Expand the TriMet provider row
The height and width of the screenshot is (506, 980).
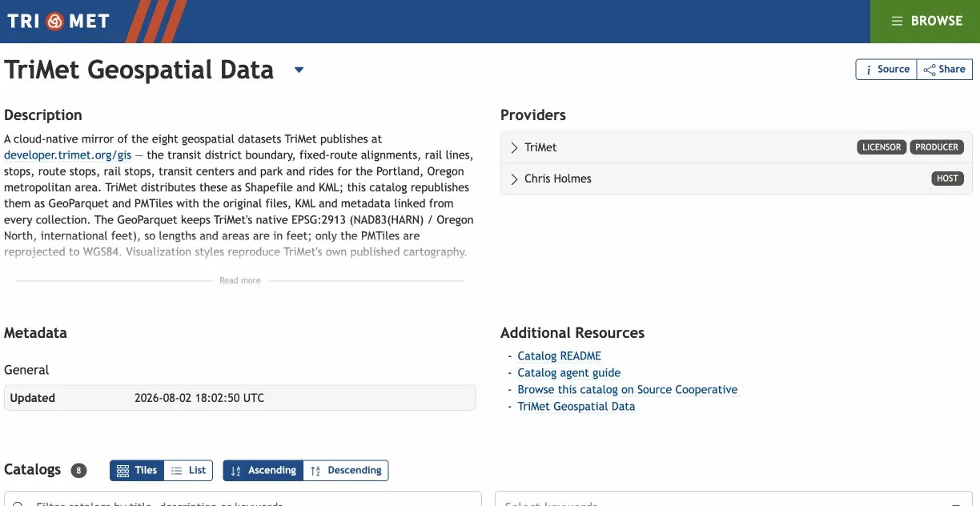tap(737, 147)
